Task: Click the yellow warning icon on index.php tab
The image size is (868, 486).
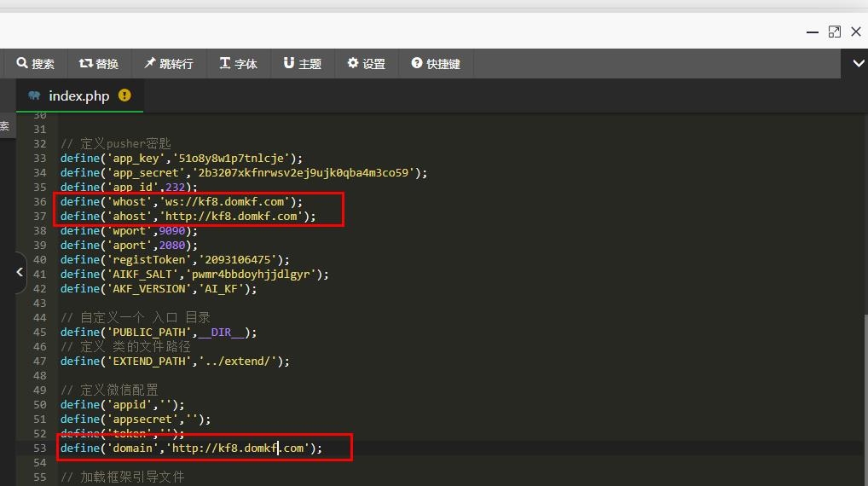Action: click(x=124, y=95)
